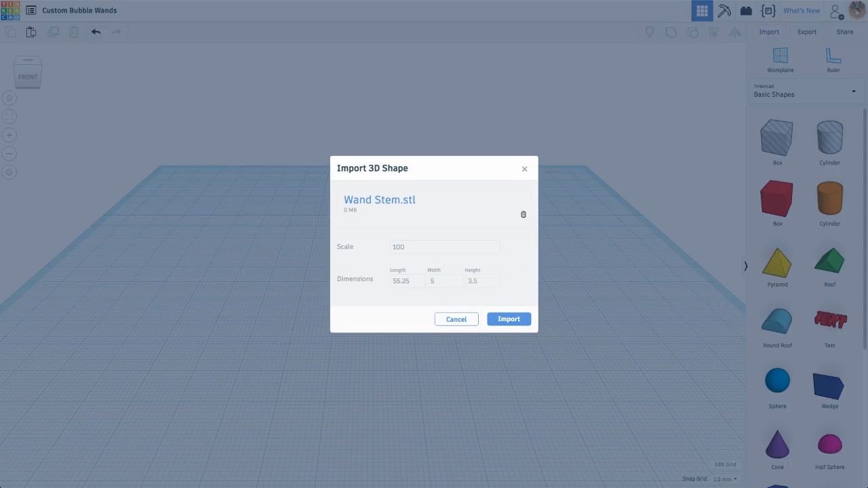Click the Fit all in view icon

click(x=9, y=117)
